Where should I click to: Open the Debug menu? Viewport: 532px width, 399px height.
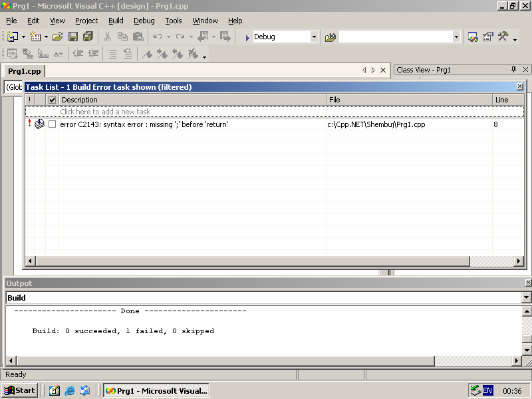(x=144, y=21)
